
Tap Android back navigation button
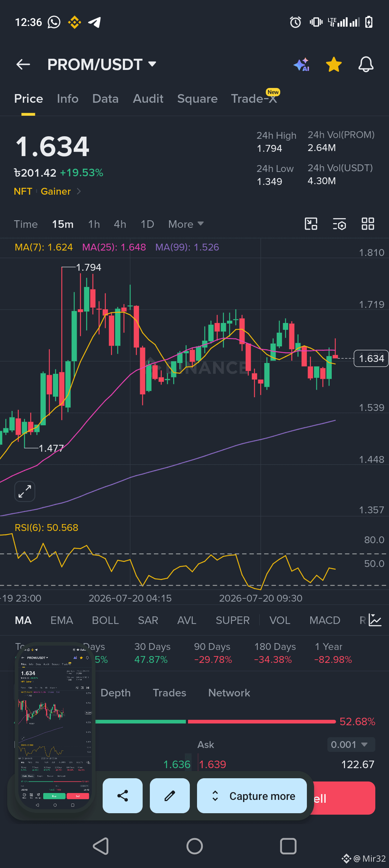101,846
